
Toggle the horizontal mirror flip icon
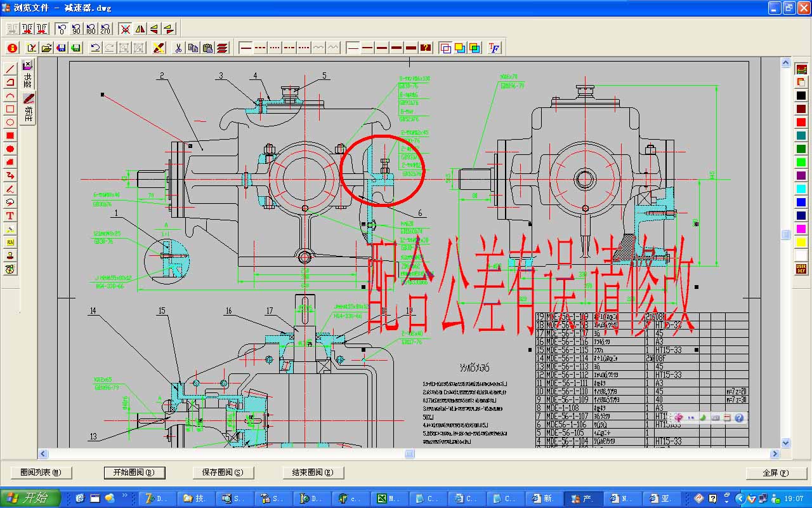pos(140,29)
